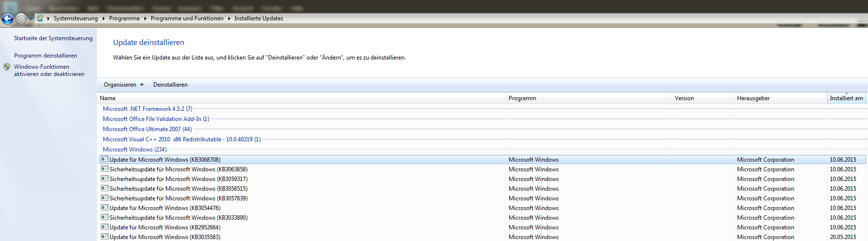Click Microsoft Corporation publisher in KB3068708 row

pyautogui.click(x=766, y=160)
